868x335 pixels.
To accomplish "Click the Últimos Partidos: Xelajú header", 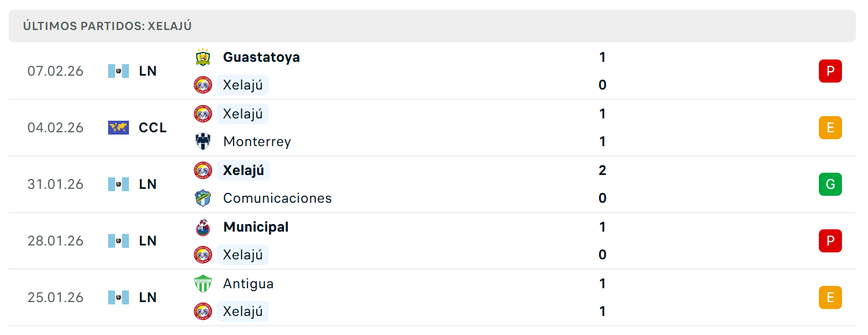I will coord(108,26).
